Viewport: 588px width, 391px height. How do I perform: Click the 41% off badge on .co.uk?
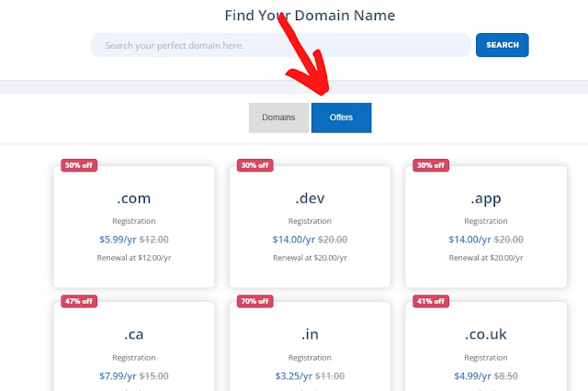tap(431, 301)
